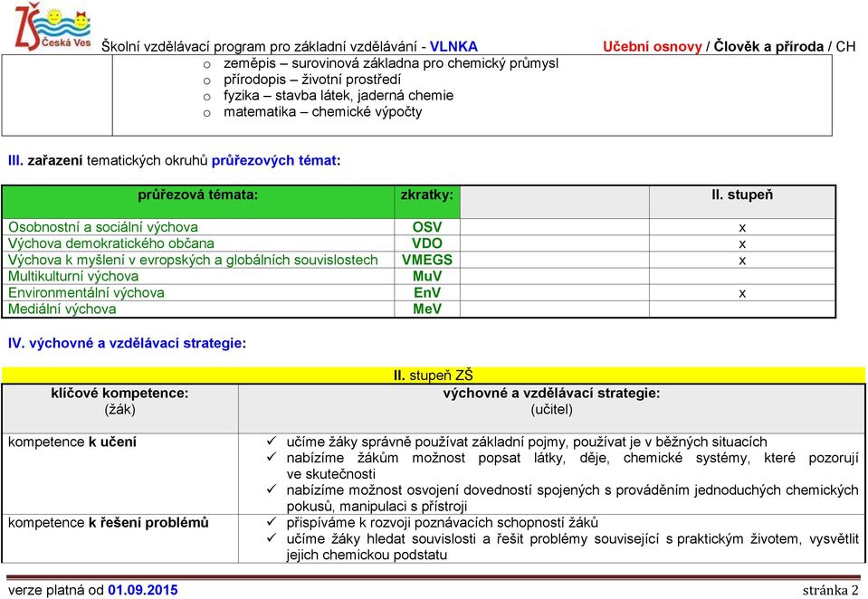This screenshot has width=868, height=599.
Task: Click the ZŠ Česká Ves school logo
Action: [52, 27]
